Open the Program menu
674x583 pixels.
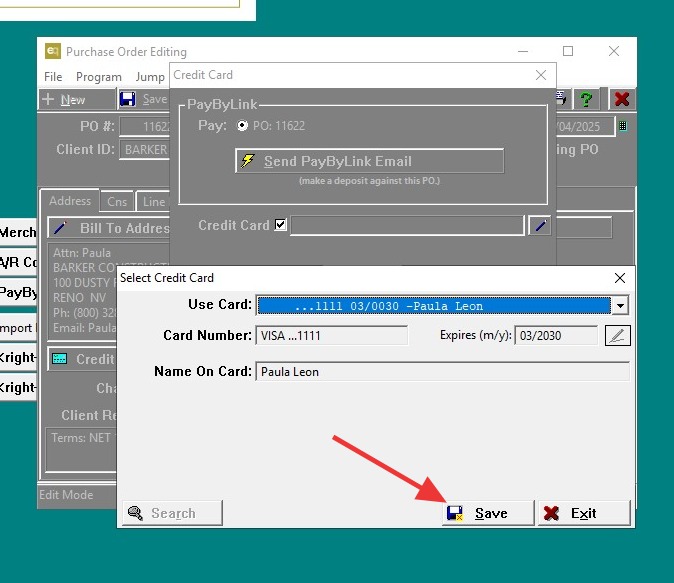pyautogui.click(x=98, y=77)
